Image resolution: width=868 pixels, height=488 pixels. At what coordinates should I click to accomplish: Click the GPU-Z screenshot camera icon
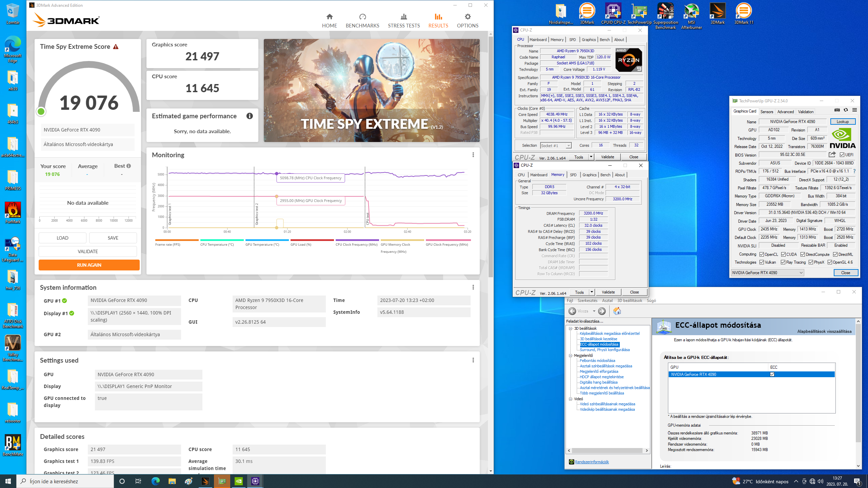837,110
